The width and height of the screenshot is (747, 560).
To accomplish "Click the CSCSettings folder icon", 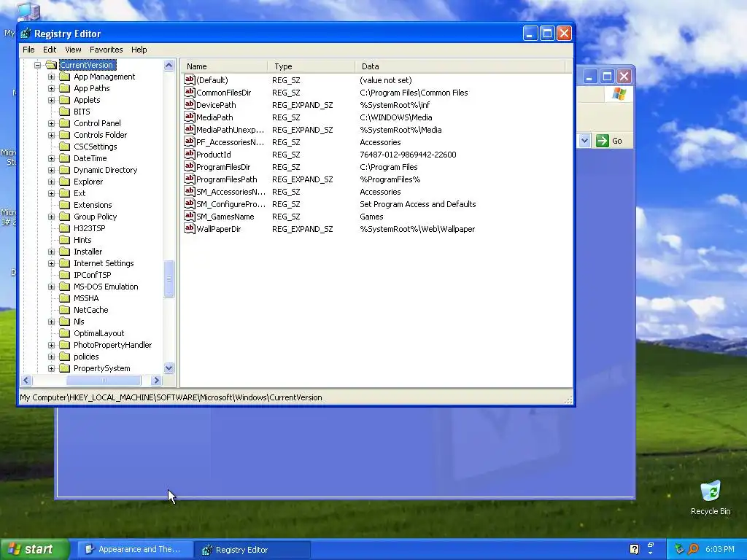I will (64, 146).
